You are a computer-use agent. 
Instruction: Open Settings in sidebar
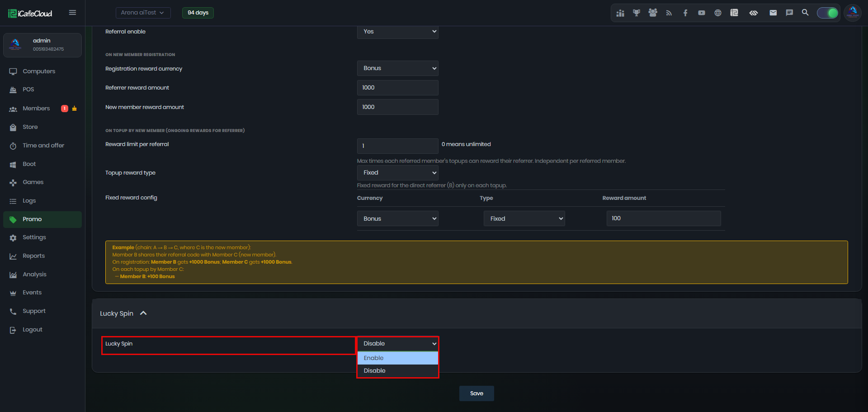click(x=42, y=237)
